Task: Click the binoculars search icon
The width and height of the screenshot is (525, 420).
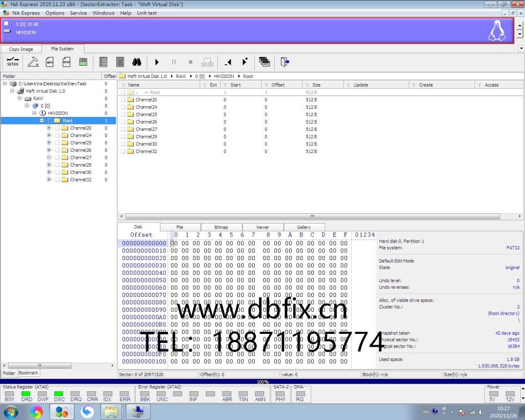Action: 136,62
